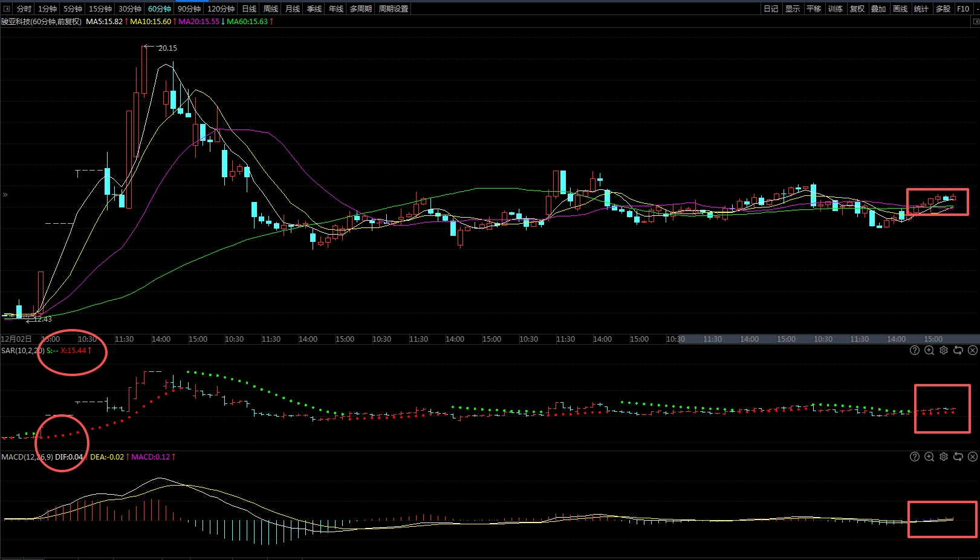
Task: Select the 15分钟 period tab
Action: coord(100,8)
